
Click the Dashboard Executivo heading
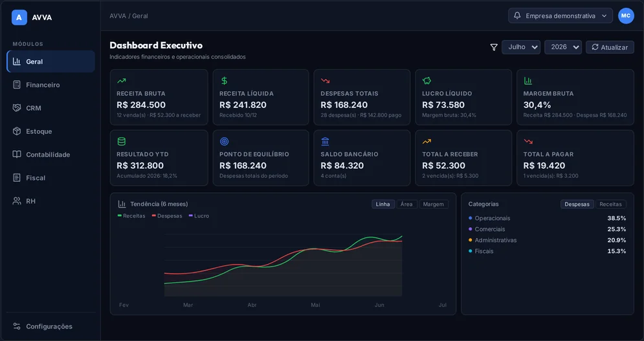[x=156, y=45]
